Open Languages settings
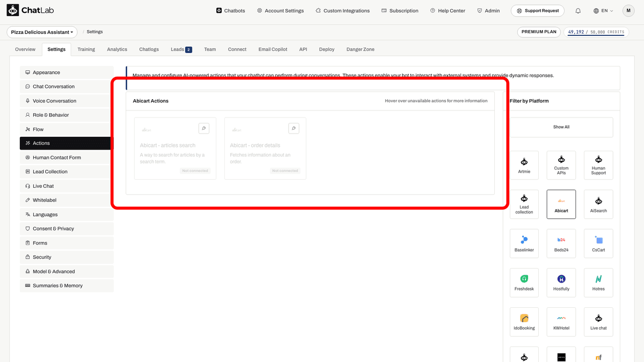 67,215
